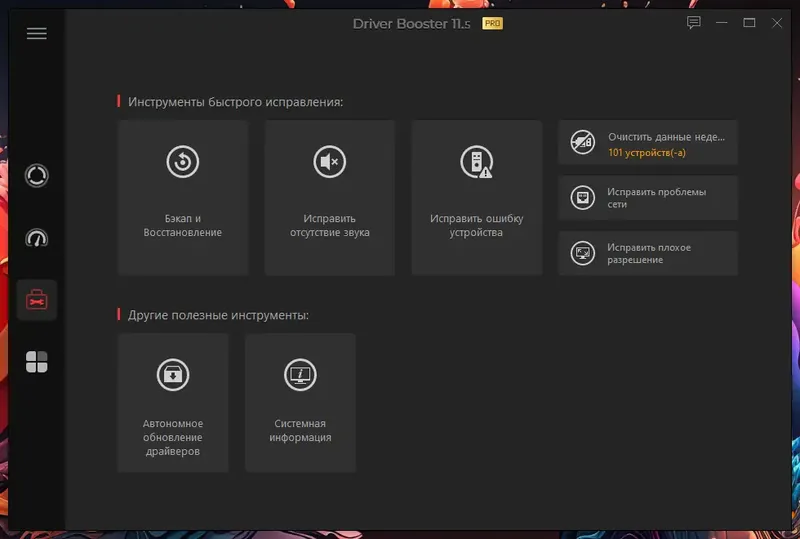Open the speedometer boost section in the sidebar
800x539 pixels.
(x=36, y=238)
